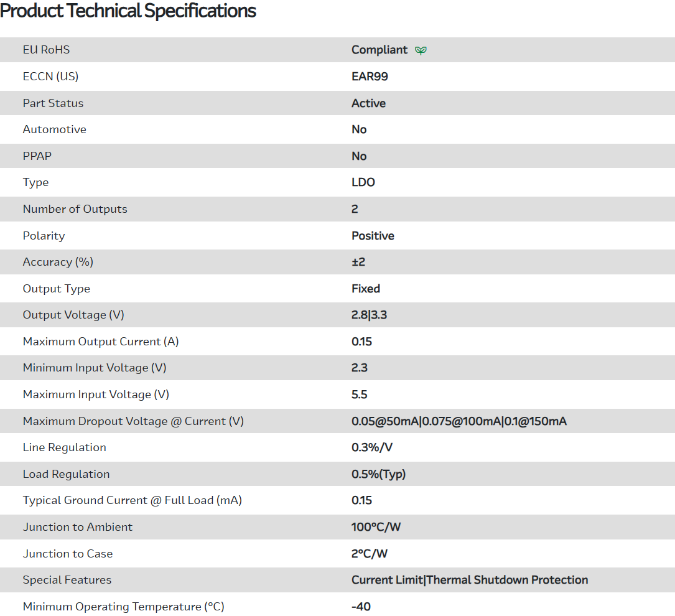Select the 2.8|3.3 output voltage value

click(x=369, y=315)
